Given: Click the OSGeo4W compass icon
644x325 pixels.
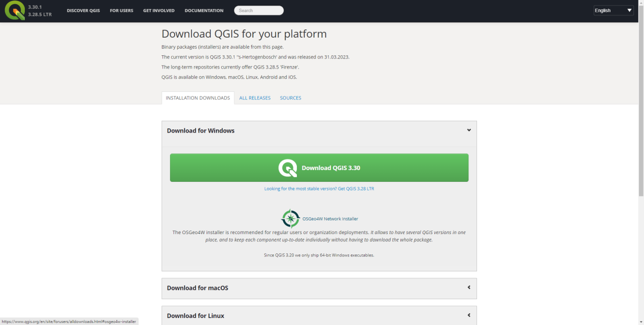Looking at the screenshot, I should pos(290,218).
